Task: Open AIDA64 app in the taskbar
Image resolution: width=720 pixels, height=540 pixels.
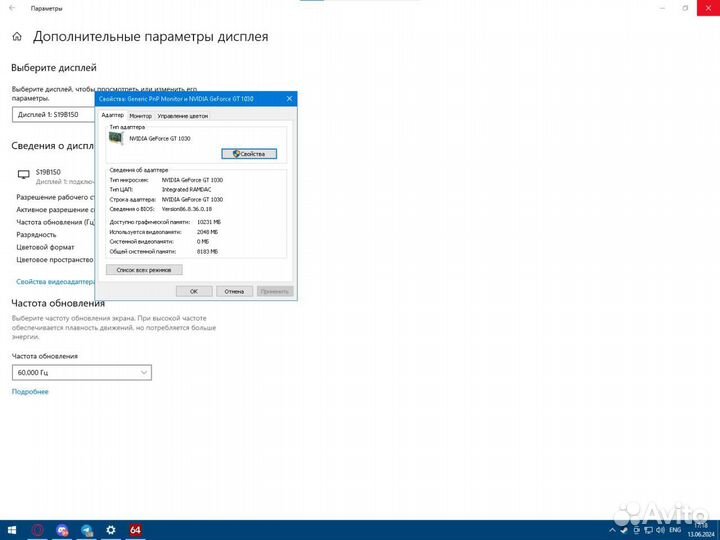Action: [135, 530]
